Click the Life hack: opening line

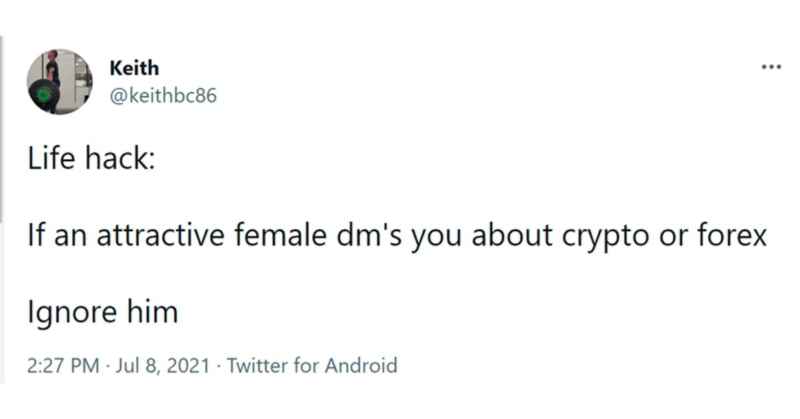click(x=91, y=158)
